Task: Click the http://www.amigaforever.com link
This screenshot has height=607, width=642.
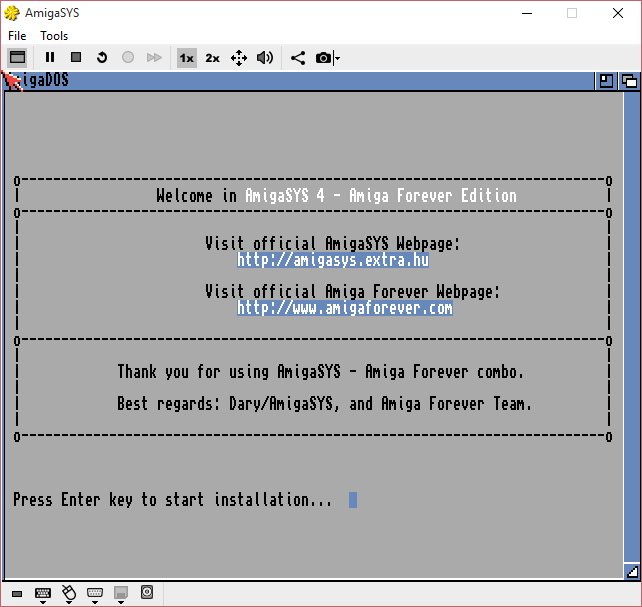Action: [x=345, y=308]
